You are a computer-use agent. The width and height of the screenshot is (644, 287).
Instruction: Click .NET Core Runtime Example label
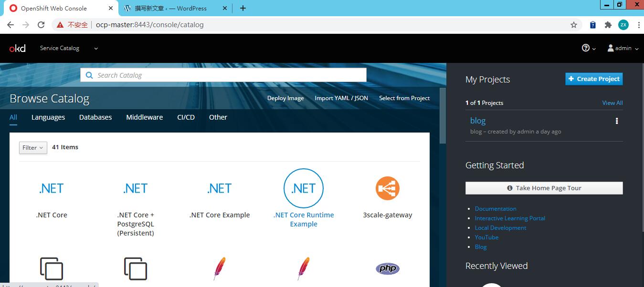304,220
